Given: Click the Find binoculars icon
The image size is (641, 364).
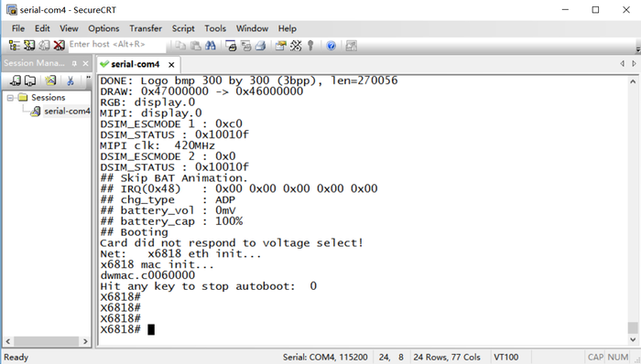Looking at the screenshot, I should [211, 46].
